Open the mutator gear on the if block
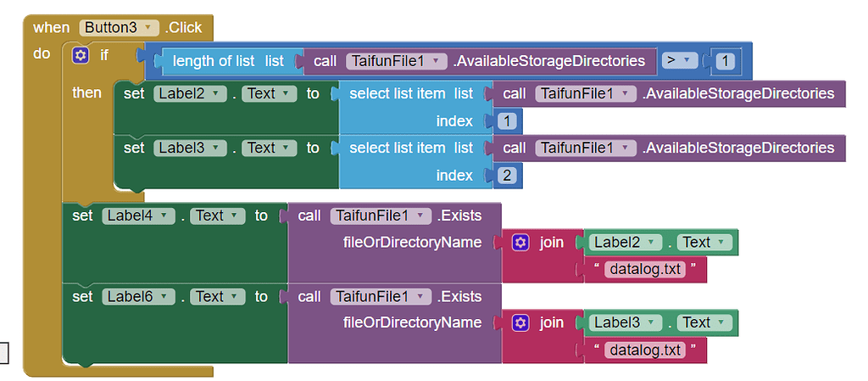 click(x=81, y=56)
